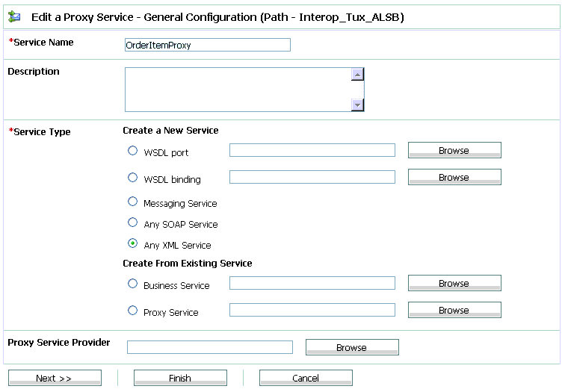Click the WSDL port text field
568x392 pixels.
coord(312,150)
